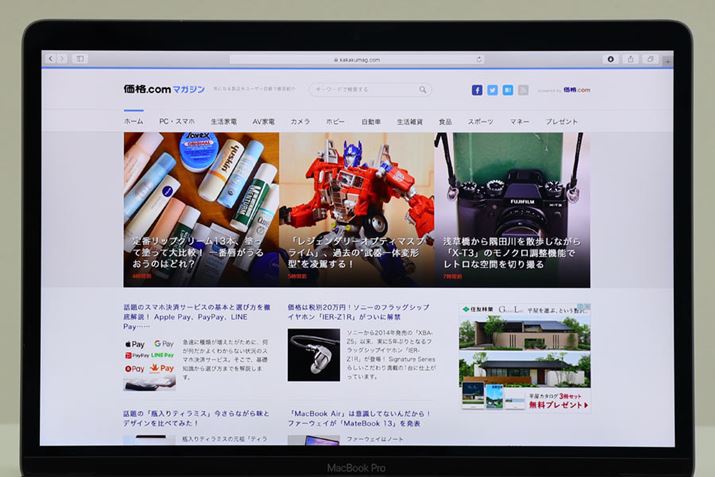The height and width of the screenshot is (477, 715).
Task: Select the マネー tab
Action: coord(519,122)
